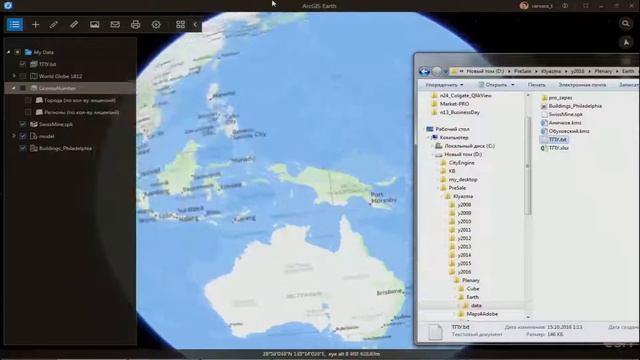Screen dimensions: 640x360
Task: Click the north arrow compass icon
Action: point(626,42)
